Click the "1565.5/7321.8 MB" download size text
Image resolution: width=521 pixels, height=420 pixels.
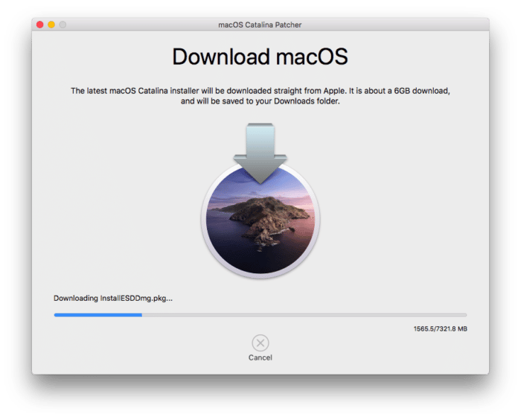441,328
